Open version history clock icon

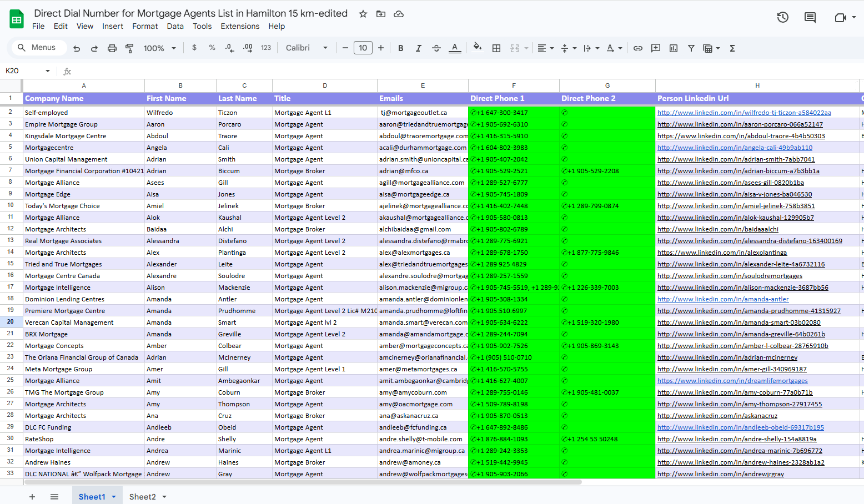(x=783, y=17)
